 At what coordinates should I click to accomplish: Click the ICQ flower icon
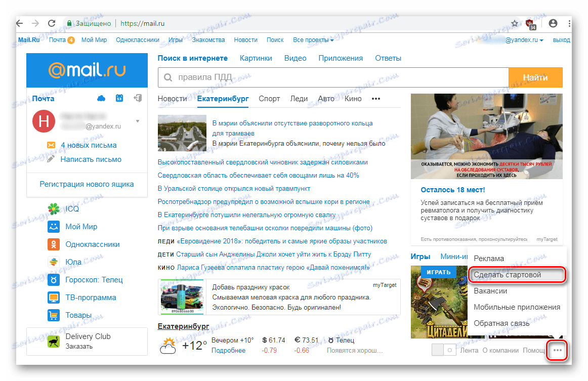(54, 208)
